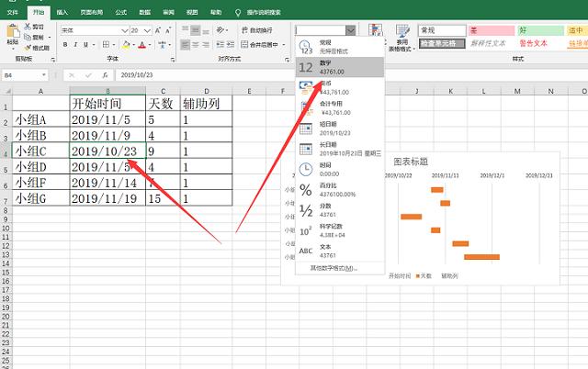Select Bottom Align icon
The image size is (588, 369).
point(206,30)
